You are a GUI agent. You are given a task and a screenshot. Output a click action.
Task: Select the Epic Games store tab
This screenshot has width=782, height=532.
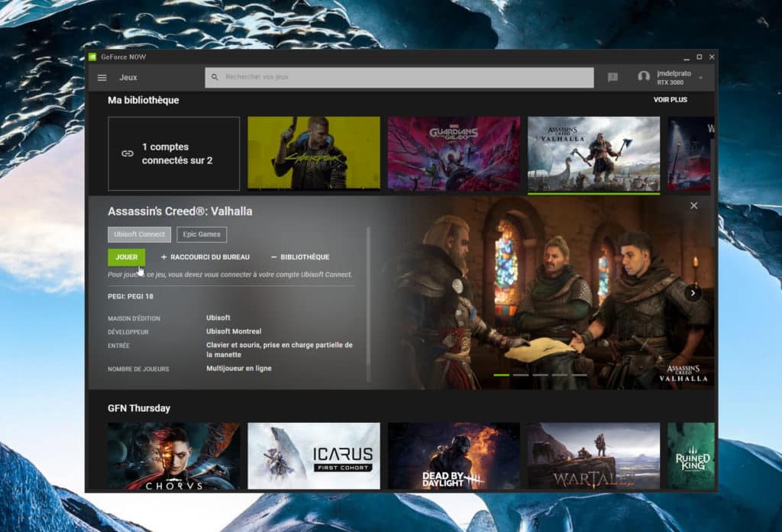(202, 234)
